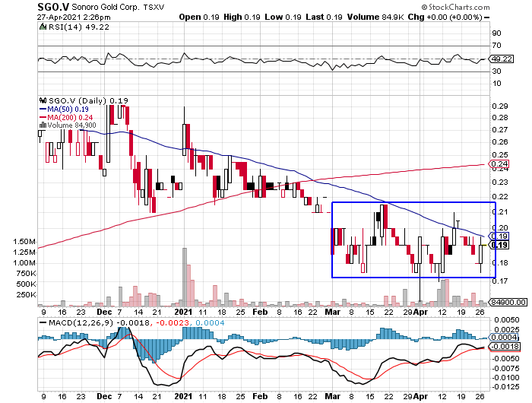Click the 84900.00 volume value tag
The image size is (532, 403).
508,302
